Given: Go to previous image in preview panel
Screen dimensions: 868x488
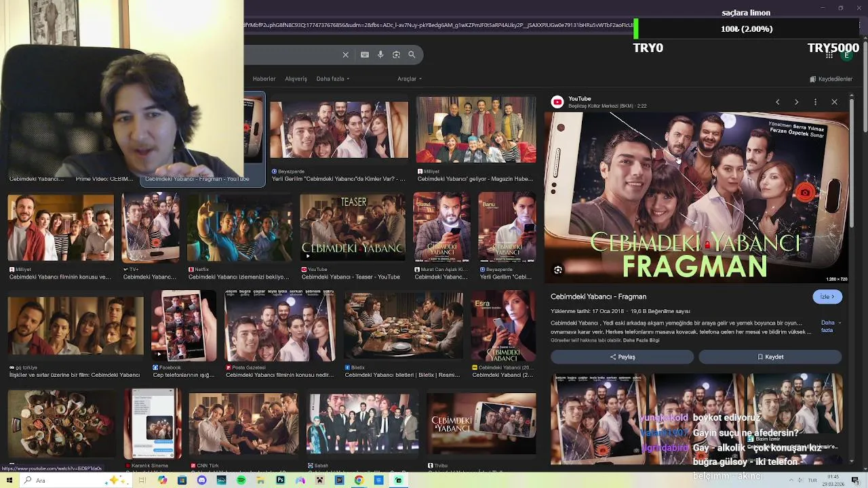Looking at the screenshot, I should coord(778,102).
